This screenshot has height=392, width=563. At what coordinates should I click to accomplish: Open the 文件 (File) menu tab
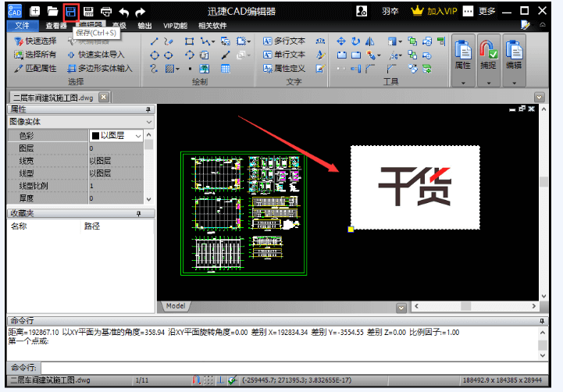point(23,26)
